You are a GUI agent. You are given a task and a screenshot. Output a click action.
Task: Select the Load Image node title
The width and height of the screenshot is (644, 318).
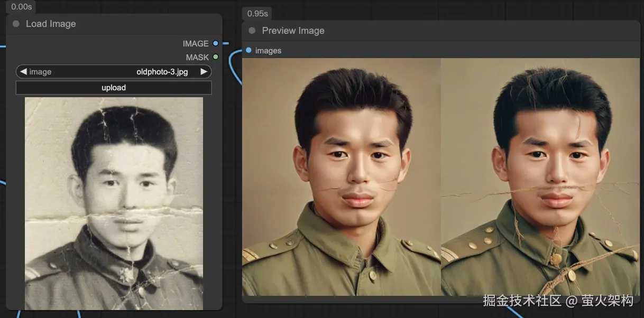pos(51,24)
